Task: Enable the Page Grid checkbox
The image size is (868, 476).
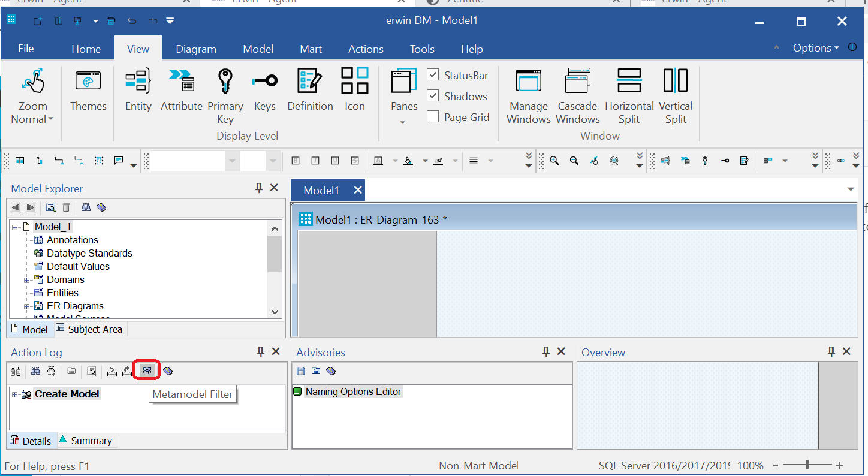Action: coord(433,117)
